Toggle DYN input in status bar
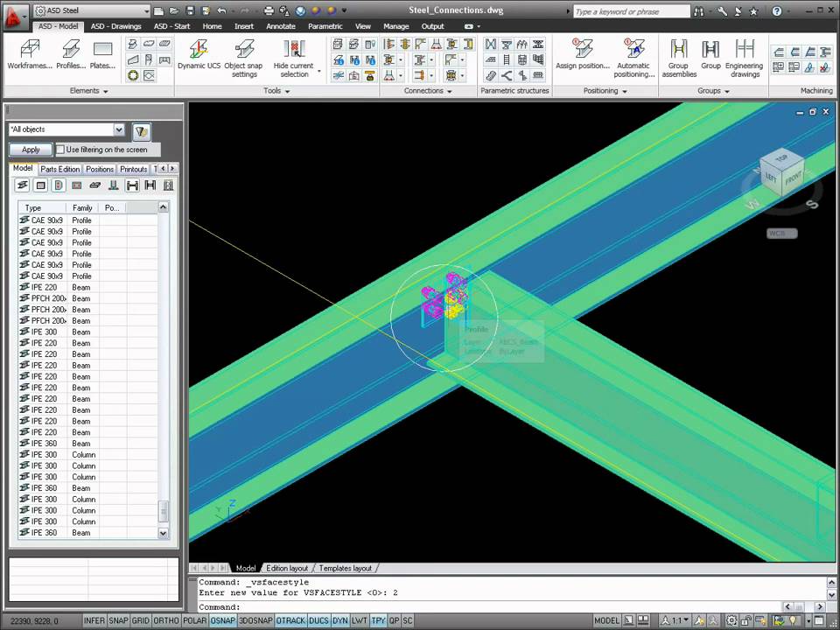This screenshot has height=630, width=840. coord(340,620)
